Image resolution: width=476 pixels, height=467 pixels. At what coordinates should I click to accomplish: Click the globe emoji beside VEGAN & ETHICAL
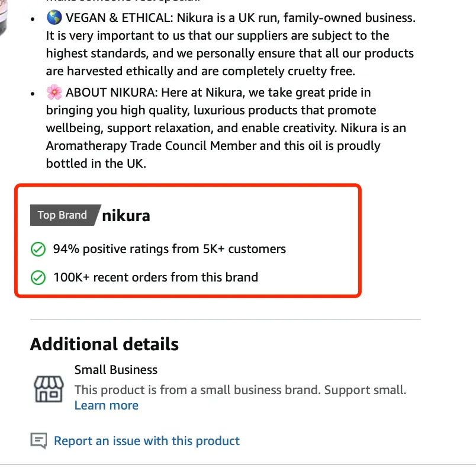pos(54,18)
